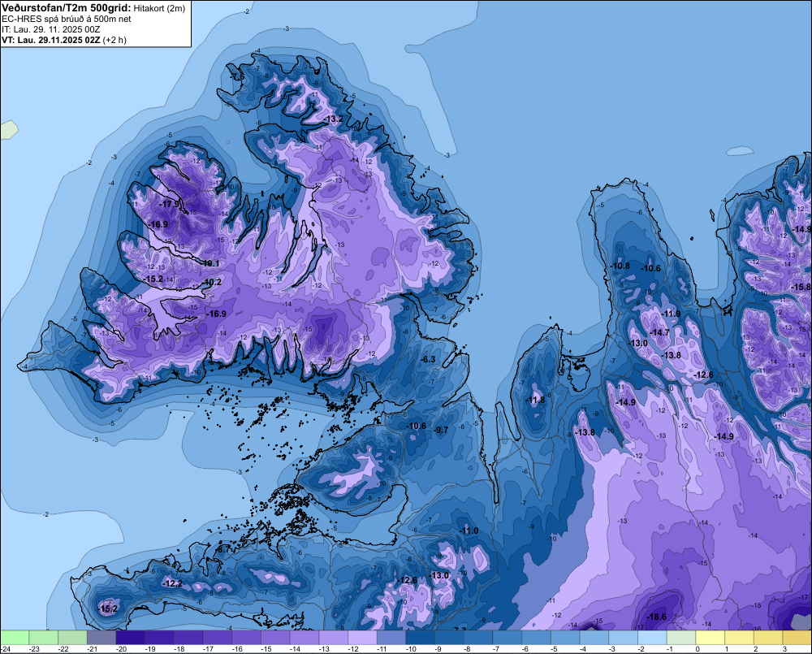The height and width of the screenshot is (654, 812).
Task: Select the -12.2 temperature value
Action: tap(172, 583)
